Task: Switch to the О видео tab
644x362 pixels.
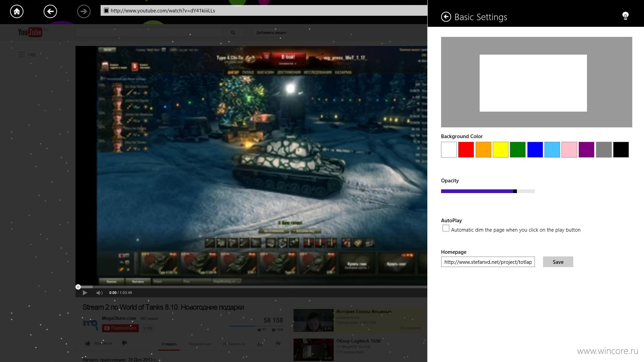Action: tap(169, 344)
